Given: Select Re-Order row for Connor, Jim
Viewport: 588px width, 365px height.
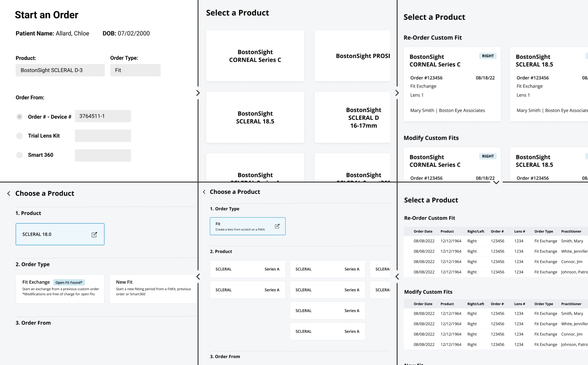Looking at the screenshot, I should click(496, 262).
